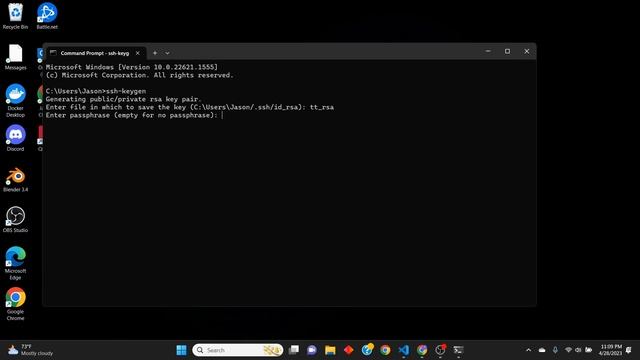Open the battery status tray icon
640x360 pixels.
pyautogui.click(x=589, y=350)
